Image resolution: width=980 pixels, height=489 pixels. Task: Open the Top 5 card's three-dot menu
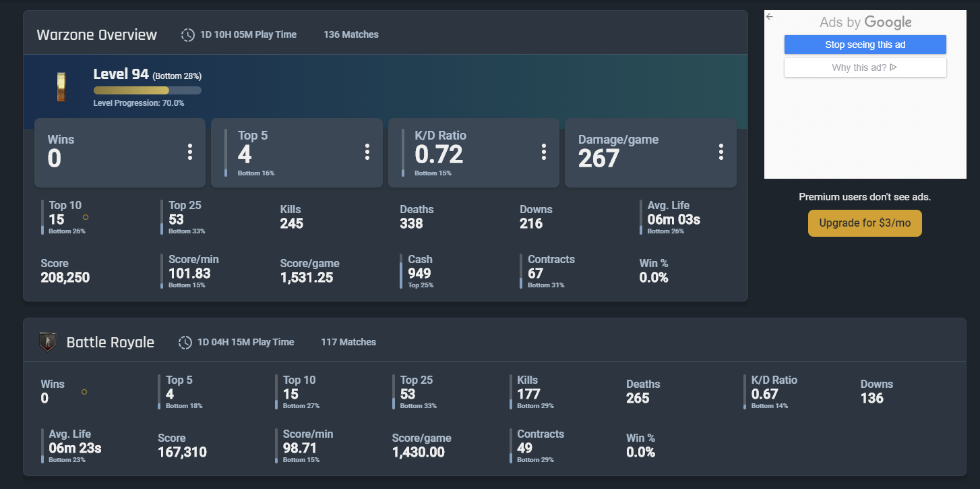(367, 152)
